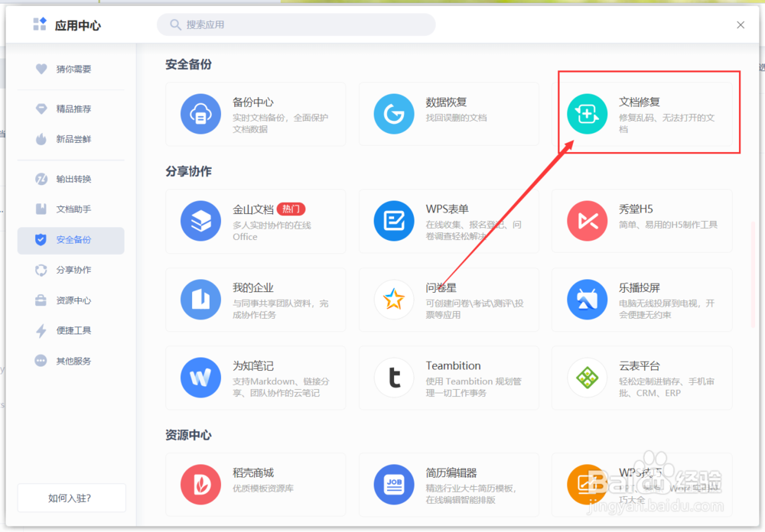Image resolution: width=765 pixels, height=532 pixels.
Task: Click the 优质模板资源库 description
Action: pos(263,488)
